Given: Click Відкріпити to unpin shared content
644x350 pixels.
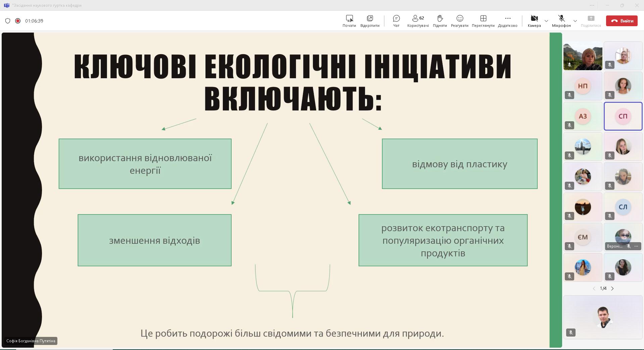Looking at the screenshot, I should [370, 21].
